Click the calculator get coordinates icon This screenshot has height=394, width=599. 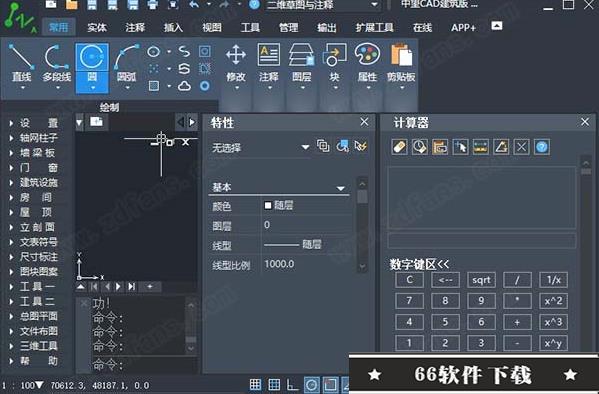point(460,147)
